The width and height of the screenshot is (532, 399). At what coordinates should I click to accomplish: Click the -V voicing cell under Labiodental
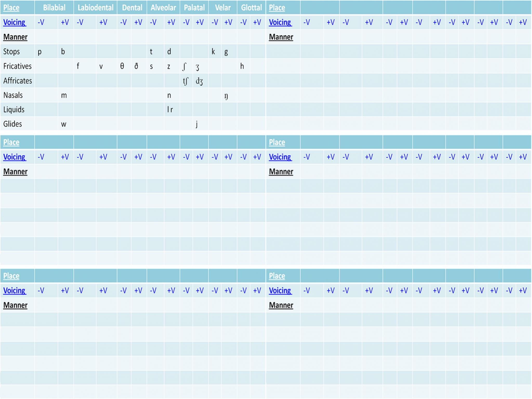click(85, 22)
